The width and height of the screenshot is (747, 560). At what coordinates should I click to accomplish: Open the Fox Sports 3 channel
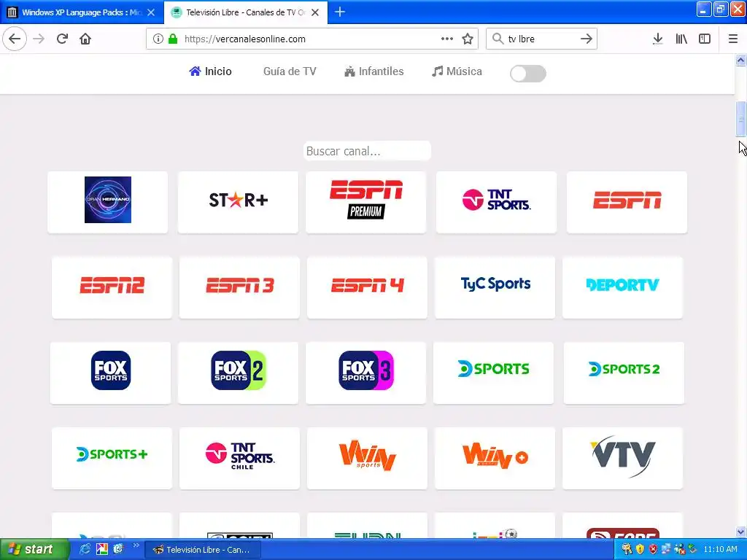click(366, 373)
